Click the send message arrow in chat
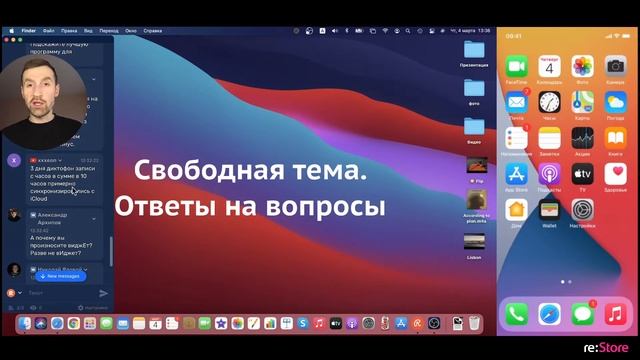Image resolution: width=640 pixels, height=360 pixels. [104, 293]
